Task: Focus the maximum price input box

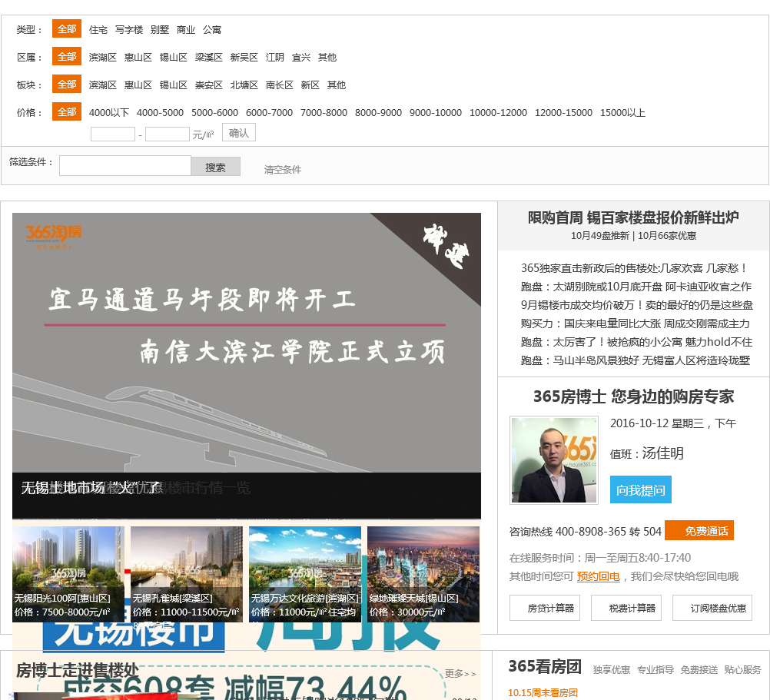Action: 168,134
